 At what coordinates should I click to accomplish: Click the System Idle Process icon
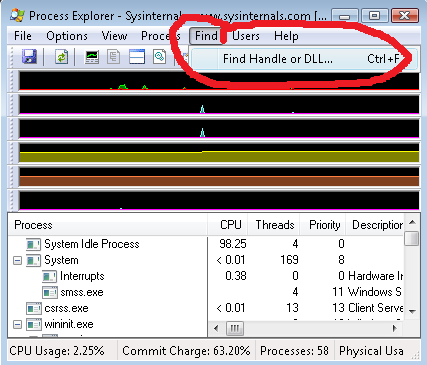(34, 244)
